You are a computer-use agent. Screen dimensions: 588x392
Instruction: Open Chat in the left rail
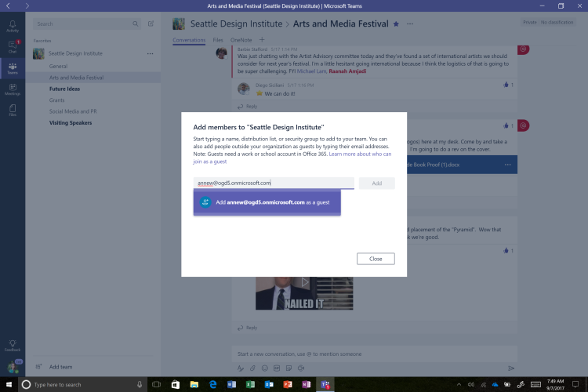[13, 47]
